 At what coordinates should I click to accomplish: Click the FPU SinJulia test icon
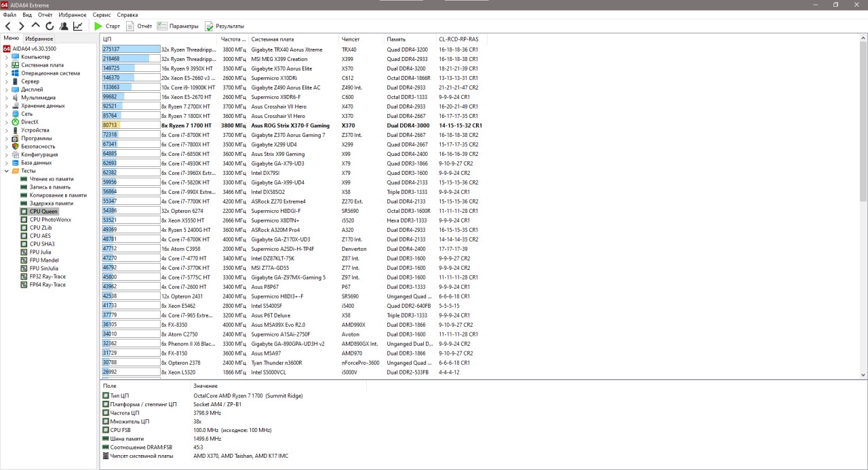(x=24, y=269)
